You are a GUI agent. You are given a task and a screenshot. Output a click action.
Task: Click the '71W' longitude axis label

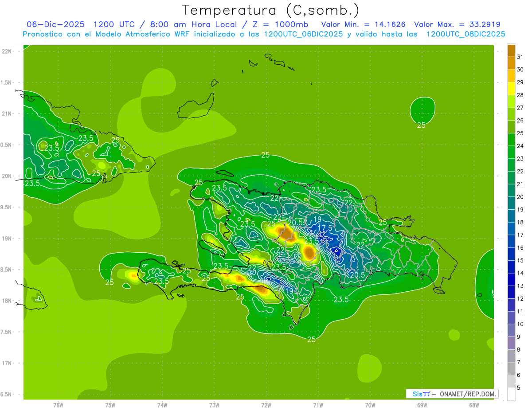point(318,405)
